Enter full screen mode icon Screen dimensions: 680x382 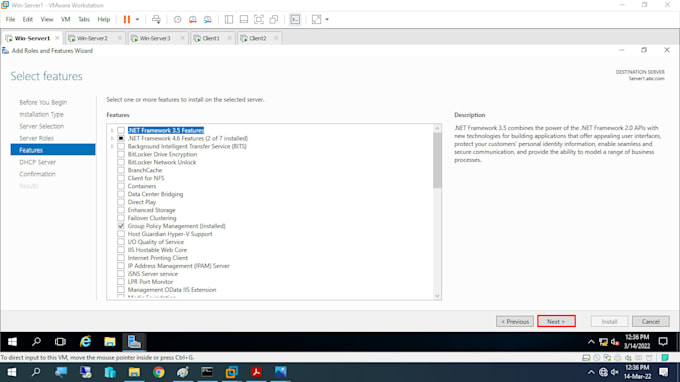259,20
